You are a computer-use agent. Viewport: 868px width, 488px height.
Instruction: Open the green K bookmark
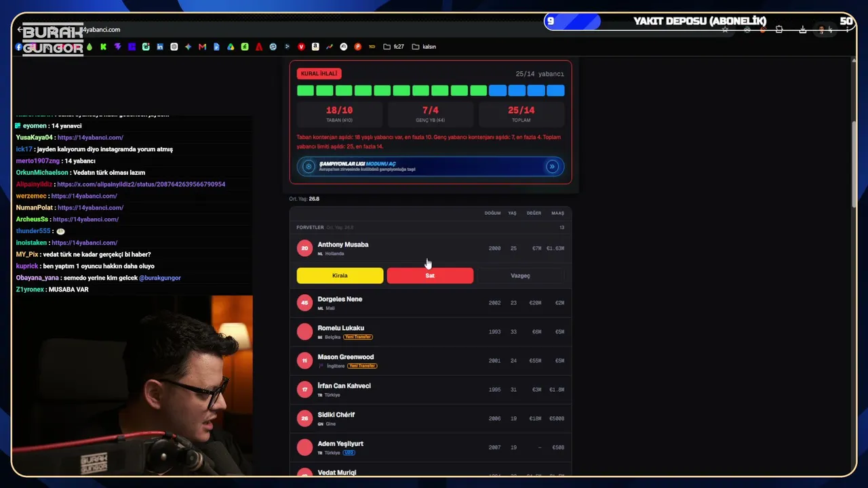pos(103,47)
